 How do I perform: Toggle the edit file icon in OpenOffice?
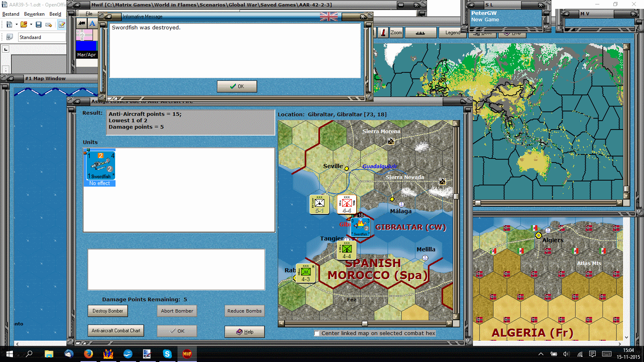pos(62,25)
